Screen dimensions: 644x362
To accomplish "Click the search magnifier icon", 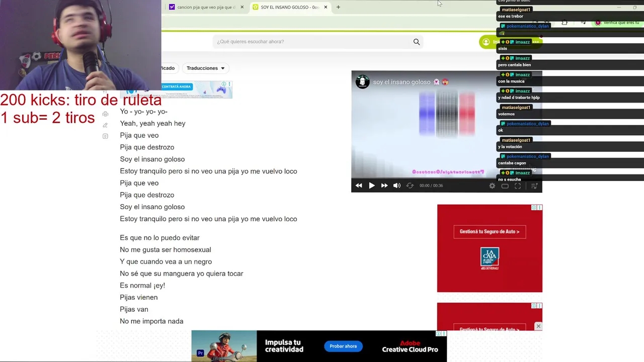I will click(x=417, y=42).
